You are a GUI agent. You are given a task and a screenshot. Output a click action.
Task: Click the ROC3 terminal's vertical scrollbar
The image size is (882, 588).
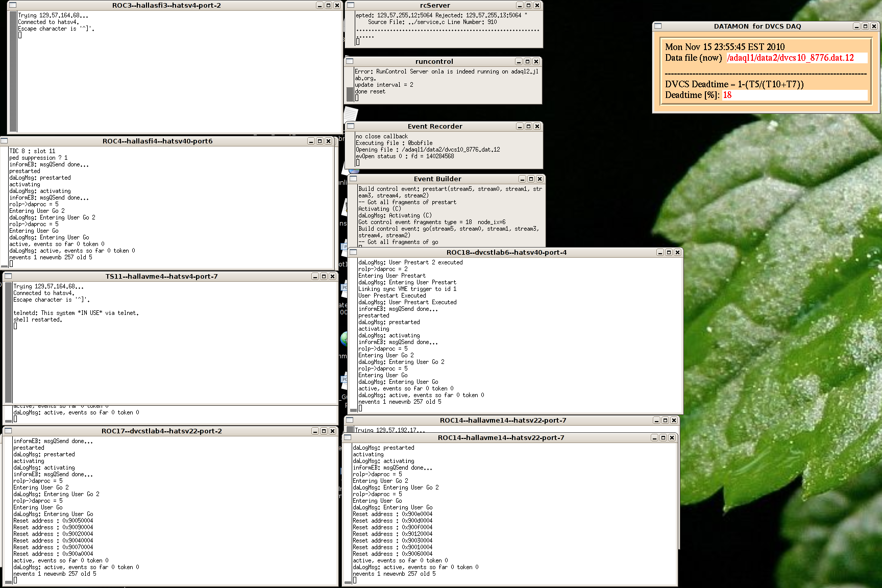tap(13, 71)
